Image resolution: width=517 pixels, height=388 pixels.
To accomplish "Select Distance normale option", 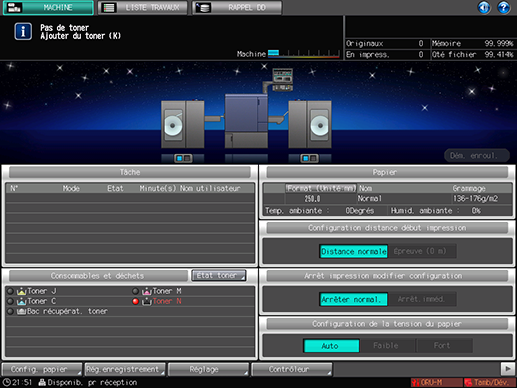I will pyautogui.click(x=354, y=251).
